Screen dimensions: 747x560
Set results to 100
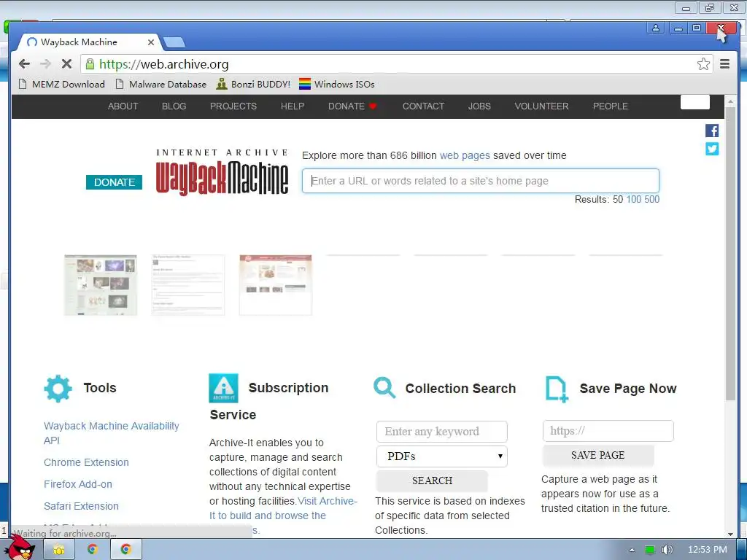634,199
